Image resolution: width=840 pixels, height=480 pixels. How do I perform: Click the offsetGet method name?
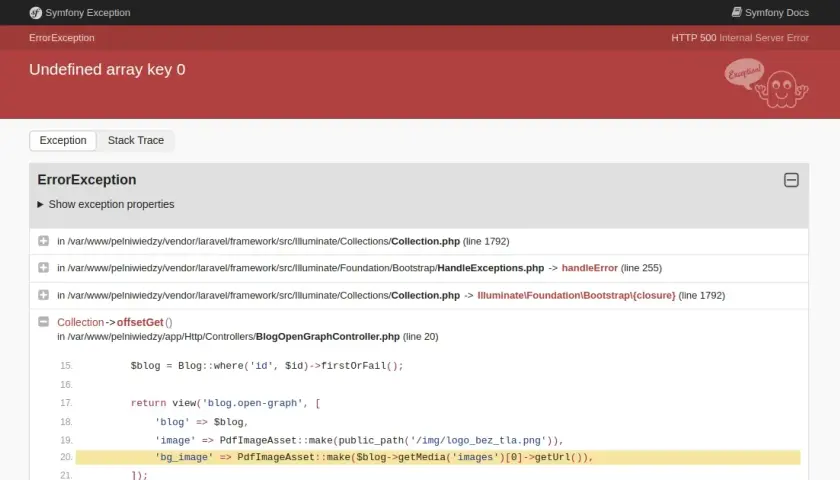pyautogui.click(x=140, y=322)
